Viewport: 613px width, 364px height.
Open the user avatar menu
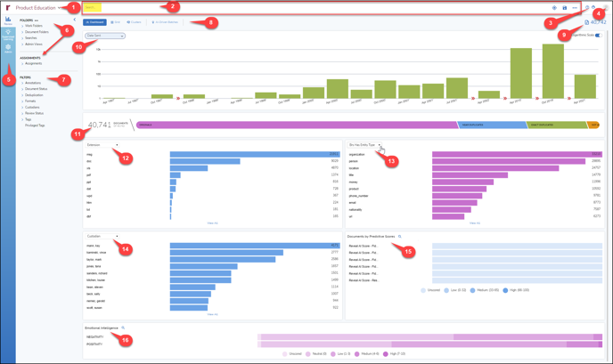point(605,7)
